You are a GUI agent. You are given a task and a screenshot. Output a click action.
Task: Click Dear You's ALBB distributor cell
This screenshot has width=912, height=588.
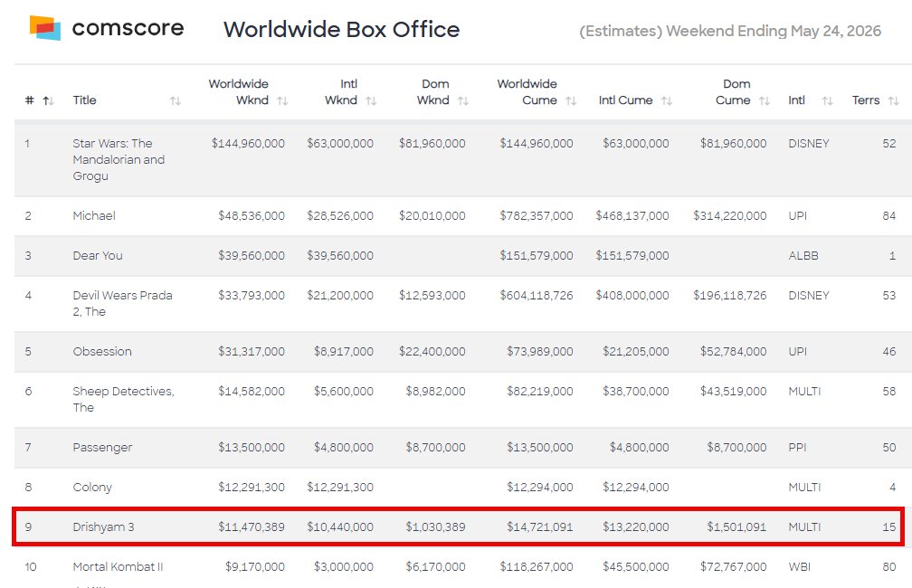click(803, 255)
